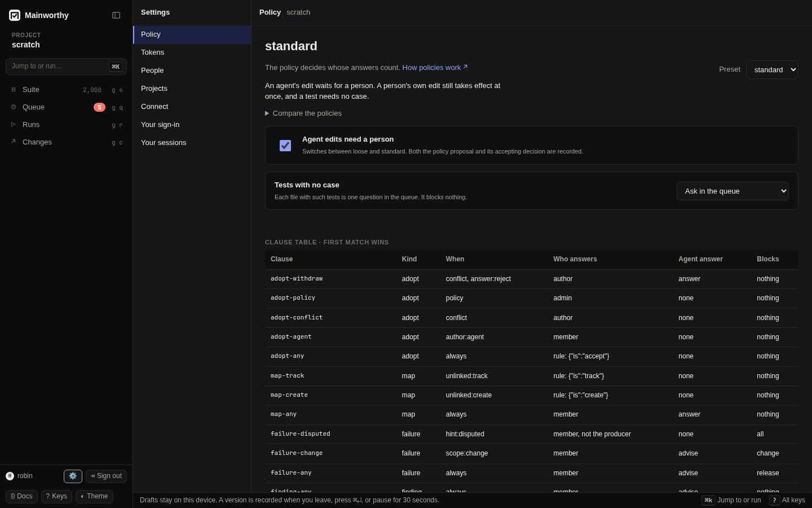Open the Projects settings tab
812x508 pixels.
coord(192,89)
